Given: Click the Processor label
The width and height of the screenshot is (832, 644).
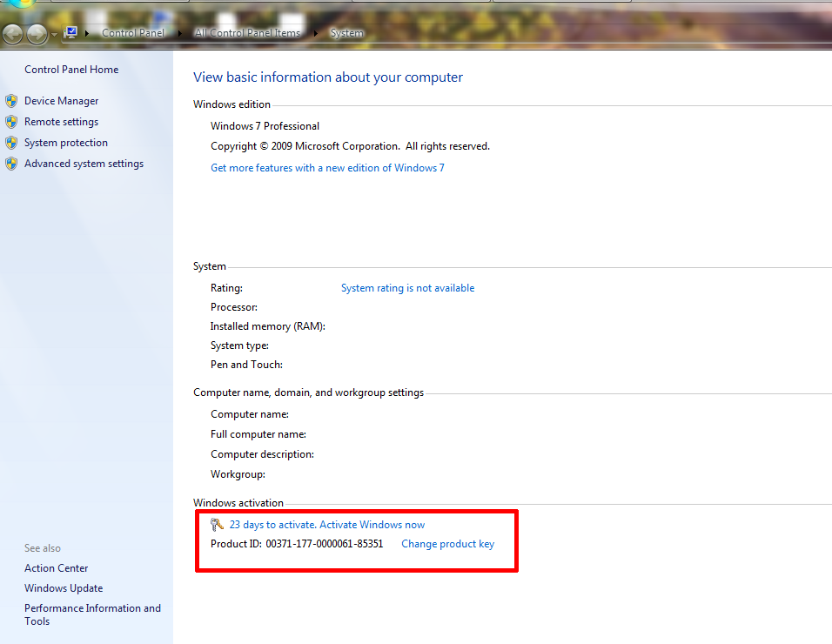Looking at the screenshot, I should click(234, 307).
